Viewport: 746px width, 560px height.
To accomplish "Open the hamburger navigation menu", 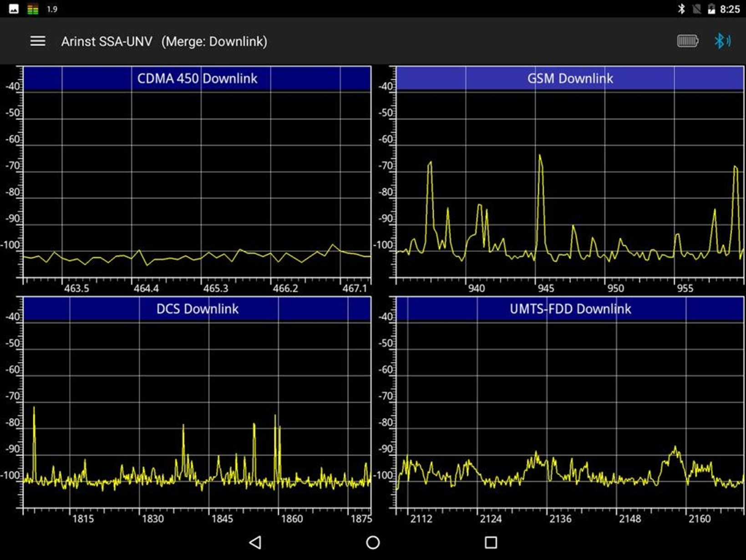I will [x=38, y=41].
